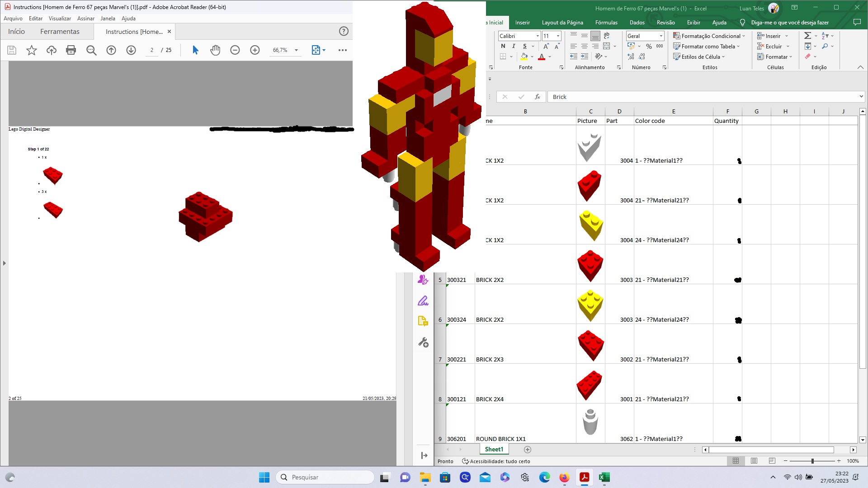
Task: Select the hand pan tool
Action: coord(215,50)
